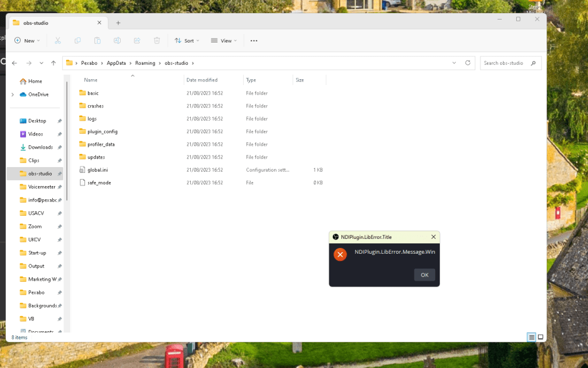Open recent locations dropdown arrow
Viewport: 588px width, 368px height.
click(x=41, y=63)
